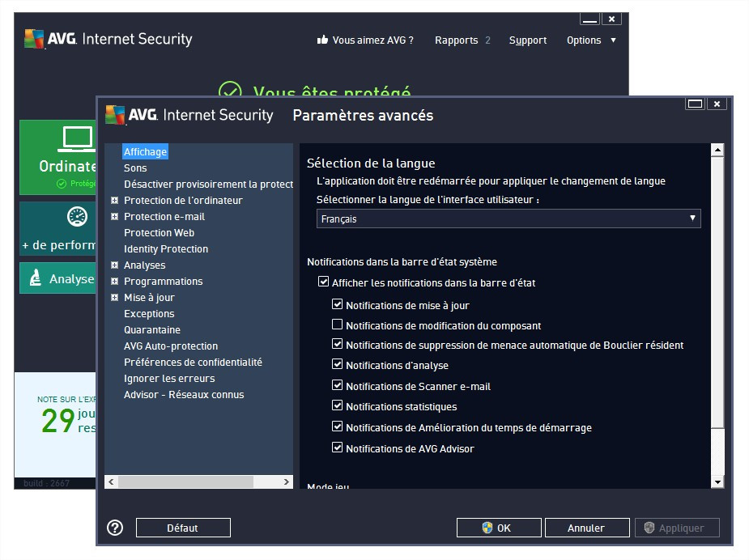Screen dimensions: 749x560
Task: Expand the 'Mise à jour' tree node
Action: point(115,298)
